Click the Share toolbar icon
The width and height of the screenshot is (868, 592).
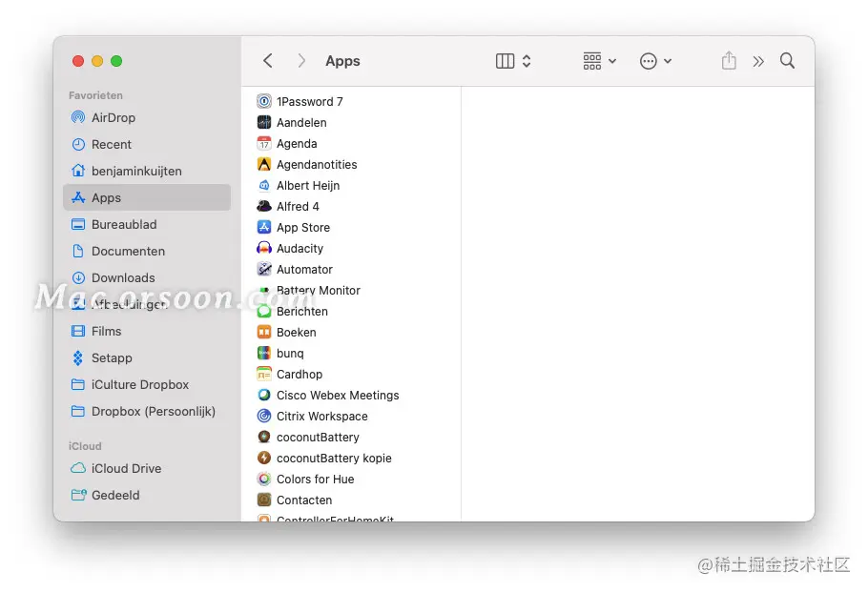pyautogui.click(x=729, y=60)
